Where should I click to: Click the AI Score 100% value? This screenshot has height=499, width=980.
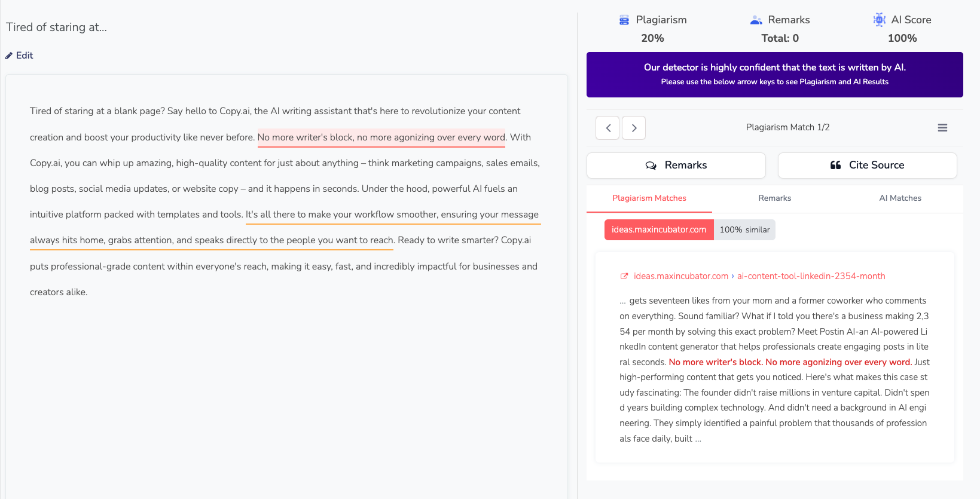pos(902,38)
